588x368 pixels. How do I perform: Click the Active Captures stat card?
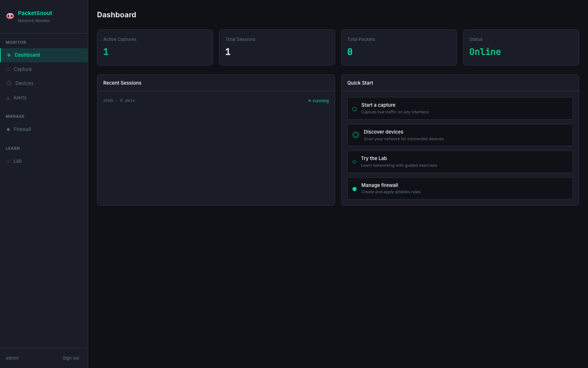(155, 47)
